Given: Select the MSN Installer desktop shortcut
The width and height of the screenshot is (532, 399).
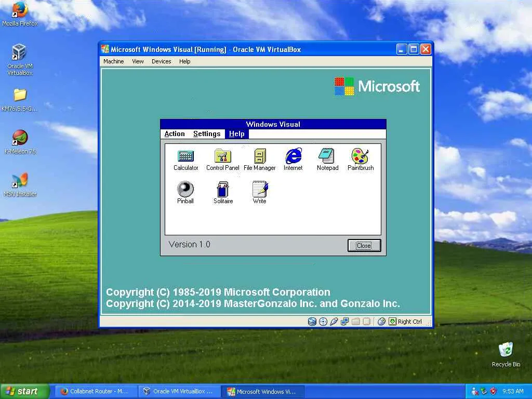Looking at the screenshot, I should pyautogui.click(x=20, y=185).
